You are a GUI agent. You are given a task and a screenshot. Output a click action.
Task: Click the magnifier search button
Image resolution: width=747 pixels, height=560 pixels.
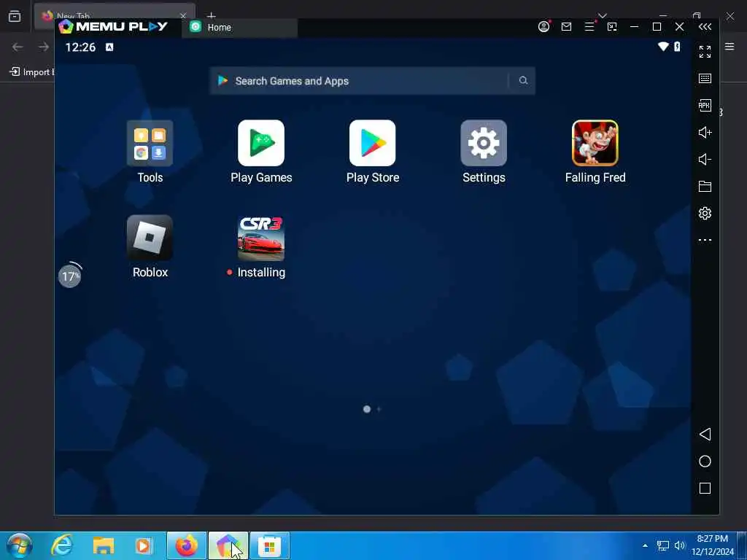point(523,80)
